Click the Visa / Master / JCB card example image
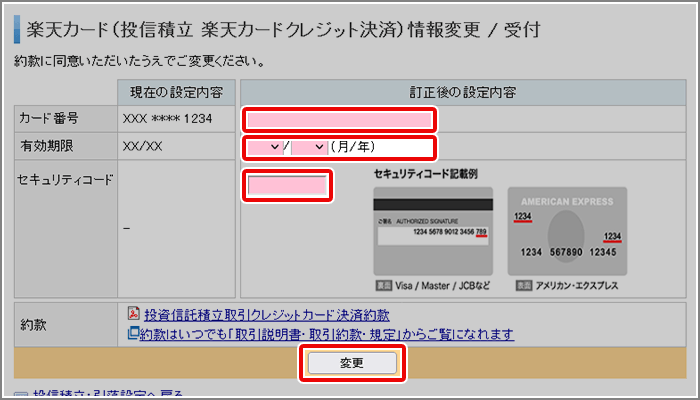 [433, 231]
